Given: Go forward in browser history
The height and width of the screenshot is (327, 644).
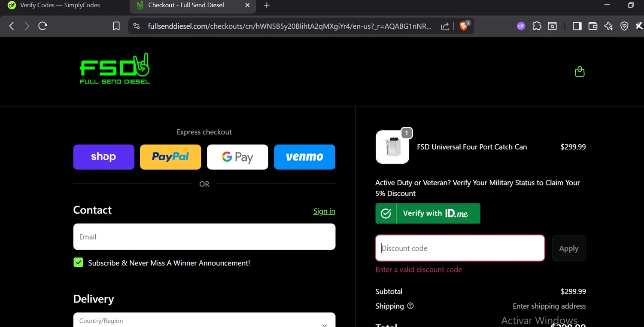Looking at the screenshot, I should pyautogui.click(x=27, y=26).
